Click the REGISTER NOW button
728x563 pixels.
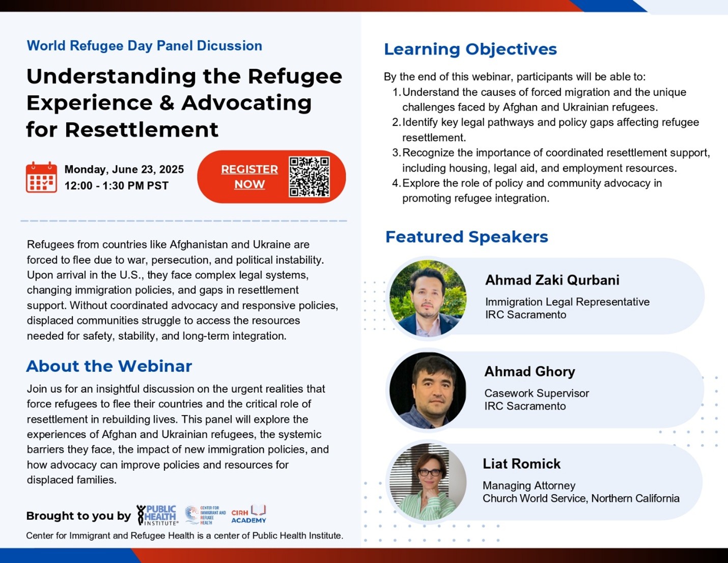pos(248,176)
